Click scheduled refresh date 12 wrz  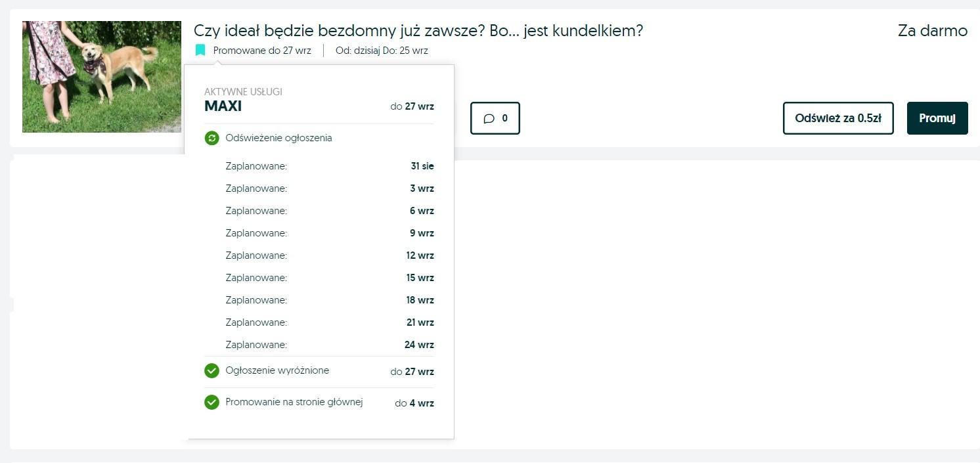(x=420, y=255)
